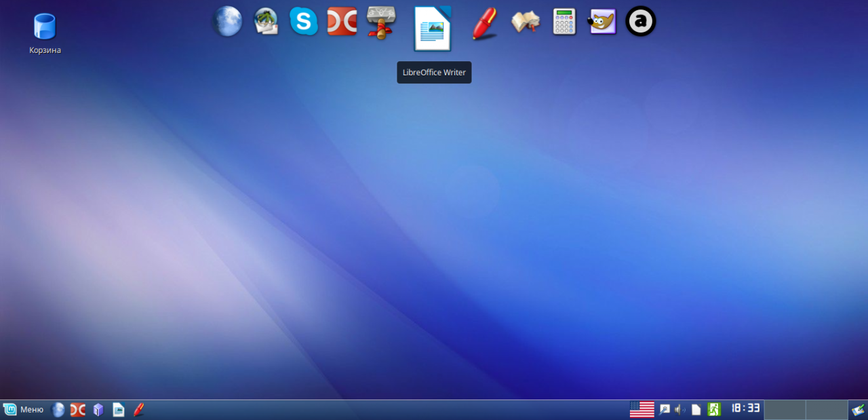
Task: Launch LibreOffice Writer from the dock
Action: click(433, 28)
